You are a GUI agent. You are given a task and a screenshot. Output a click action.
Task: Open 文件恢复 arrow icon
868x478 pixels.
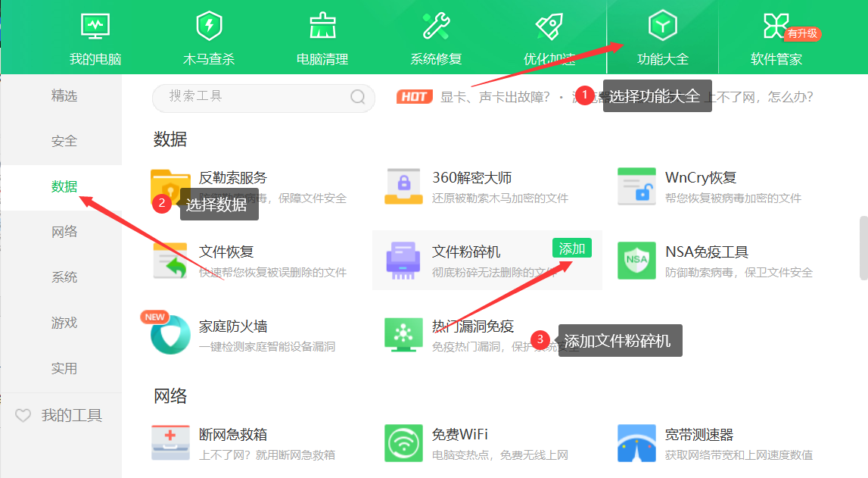point(170,261)
